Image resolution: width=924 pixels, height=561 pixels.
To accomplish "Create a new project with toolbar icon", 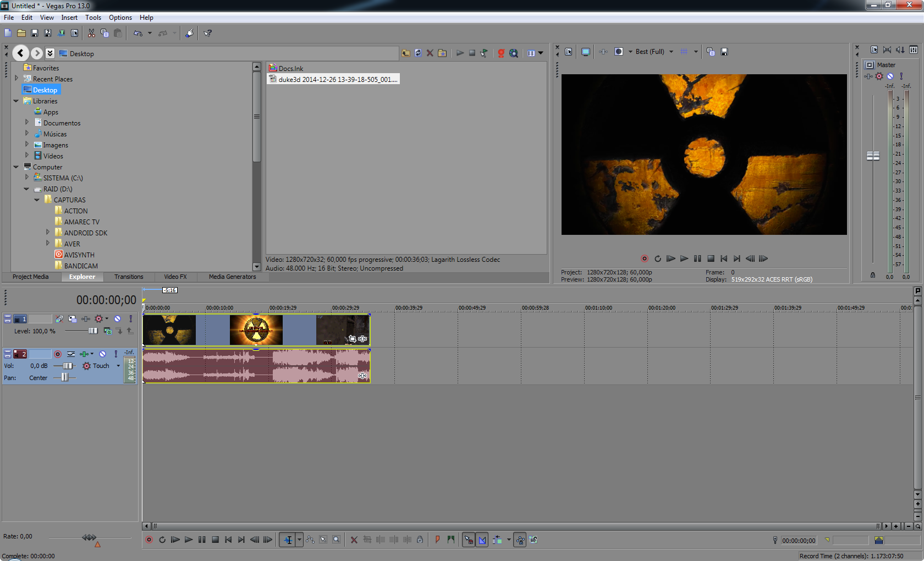I will [x=8, y=33].
